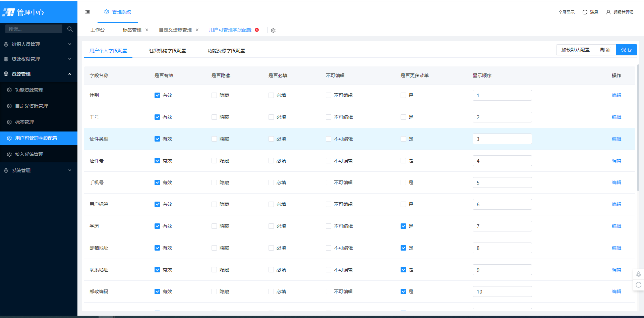Click the 管理系统 top navigation item
This screenshot has height=318, width=644.
118,12
